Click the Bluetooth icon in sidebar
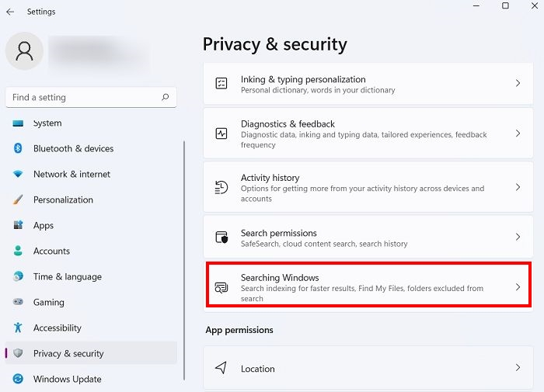544x392 pixels. click(x=18, y=148)
